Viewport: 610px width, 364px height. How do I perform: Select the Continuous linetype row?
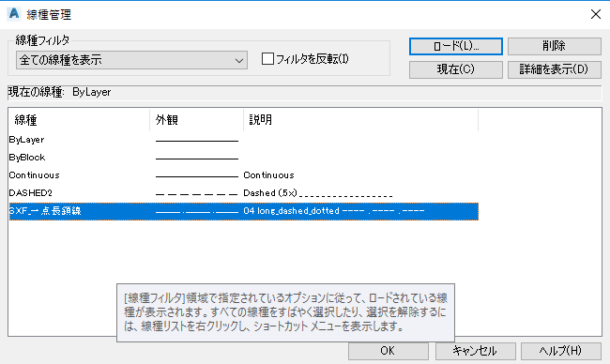click(244, 175)
